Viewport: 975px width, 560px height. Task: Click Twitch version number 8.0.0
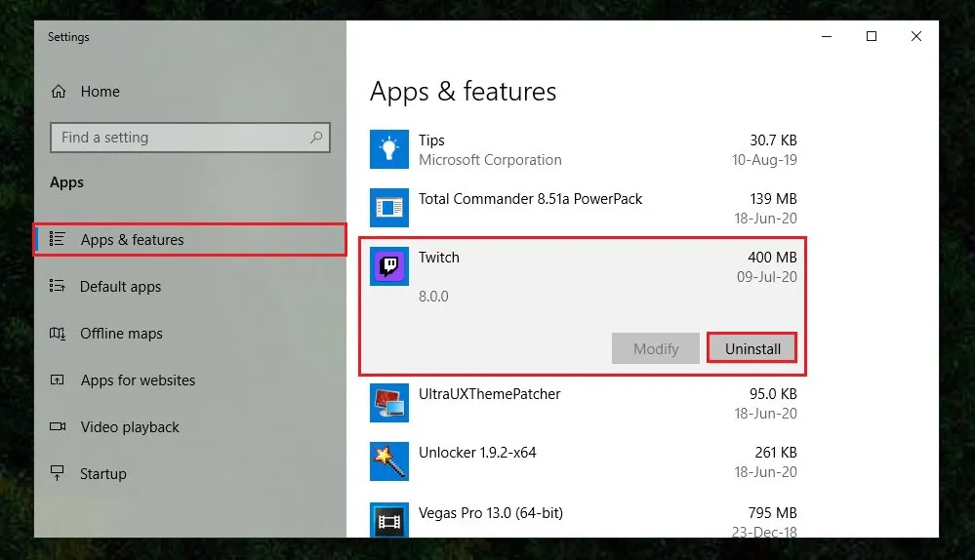pyautogui.click(x=433, y=297)
